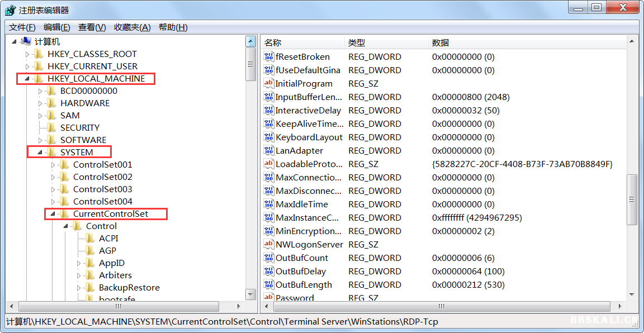Click the DWORD icon next to fResetBroken
The image size is (644, 333).
269,56
